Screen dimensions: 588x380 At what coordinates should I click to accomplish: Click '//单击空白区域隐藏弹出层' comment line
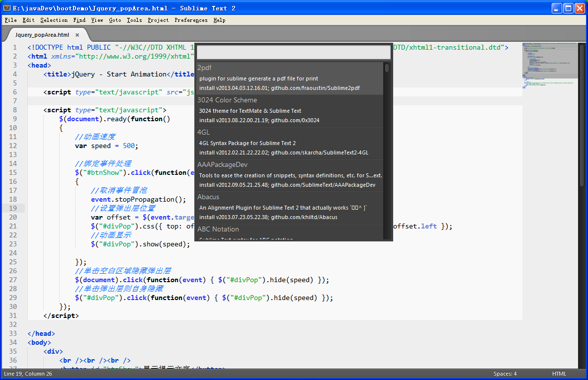point(123,271)
